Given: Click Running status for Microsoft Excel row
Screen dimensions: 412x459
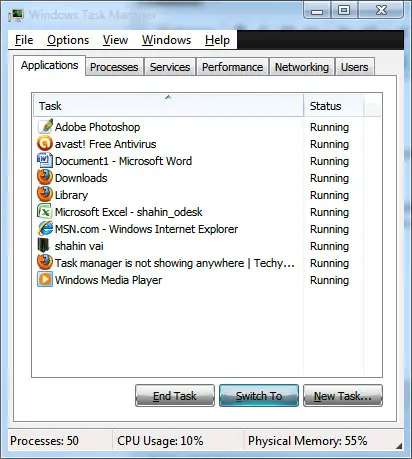Looking at the screenshot, I should pyautogui.click(x=329, y=212).
